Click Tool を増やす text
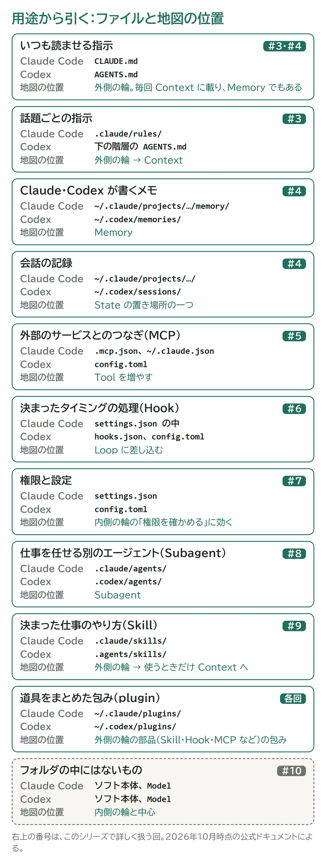The width and height of the screenshot is (326, 868). click(123, 377)
